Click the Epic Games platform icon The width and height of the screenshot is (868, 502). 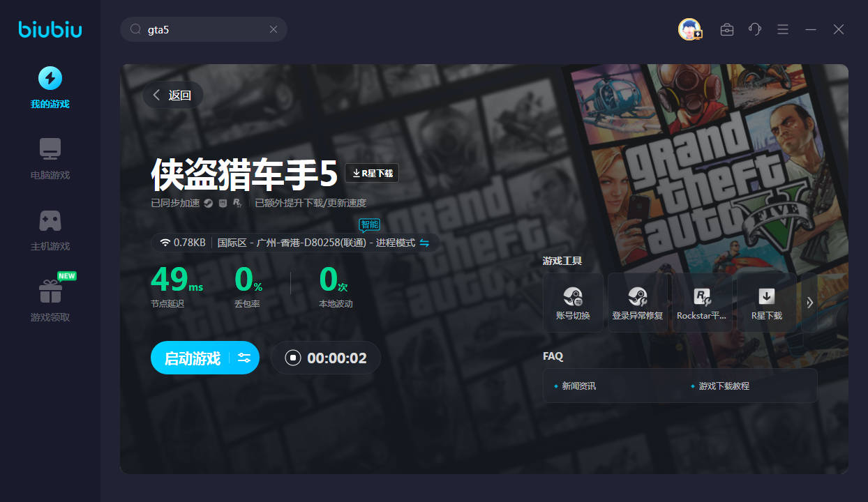point(223,204)
